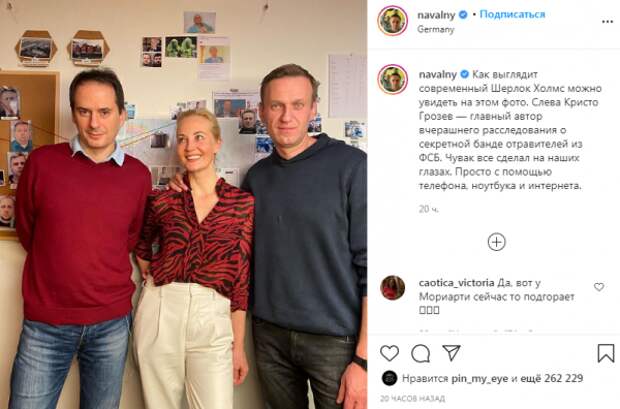Screen dimensions: 620x409
Task: Open caotica_victoria's profile avatar
Action: (x=393, y=288)
